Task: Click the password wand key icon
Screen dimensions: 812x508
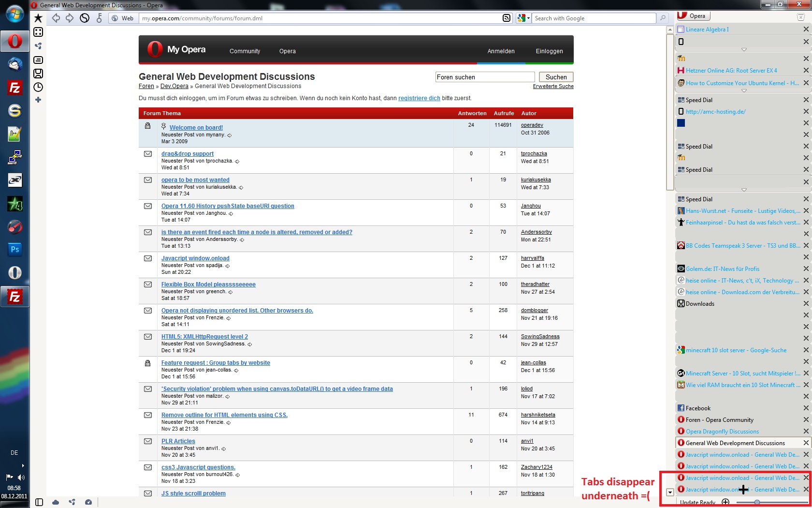Action: pyautogui.click(x=100, y=18)
